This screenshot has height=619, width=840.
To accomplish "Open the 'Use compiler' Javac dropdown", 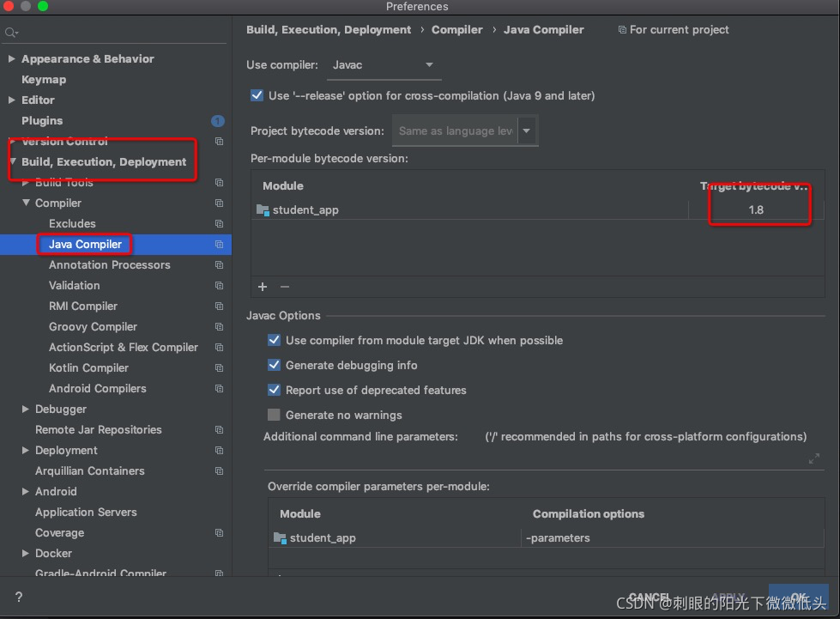I will pos(429,64).
